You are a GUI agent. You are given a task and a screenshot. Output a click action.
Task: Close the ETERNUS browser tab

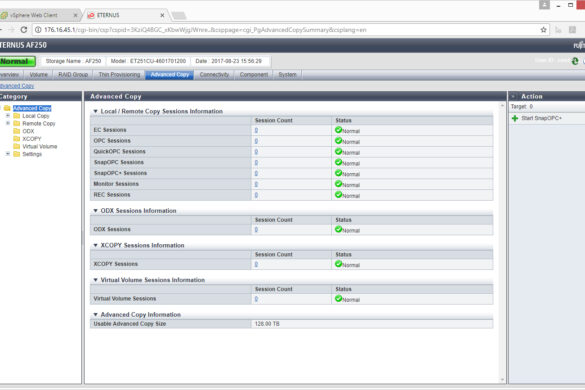point(162,15)
